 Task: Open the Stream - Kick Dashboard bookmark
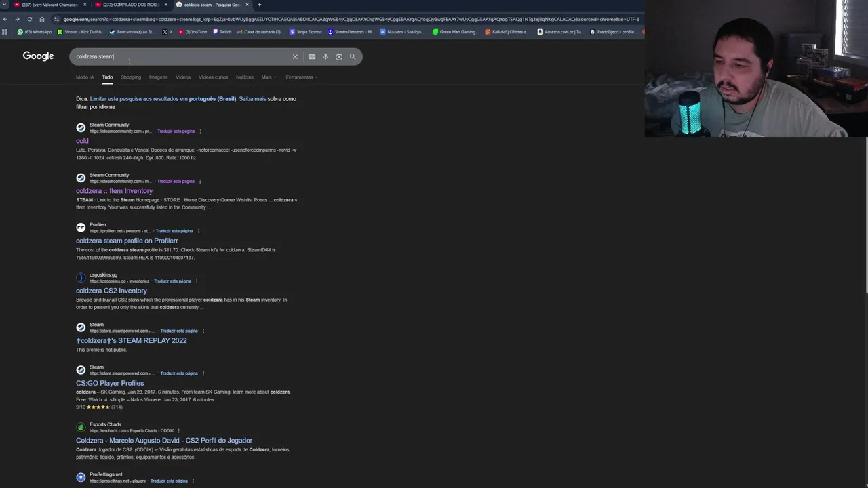coord(81,32)
